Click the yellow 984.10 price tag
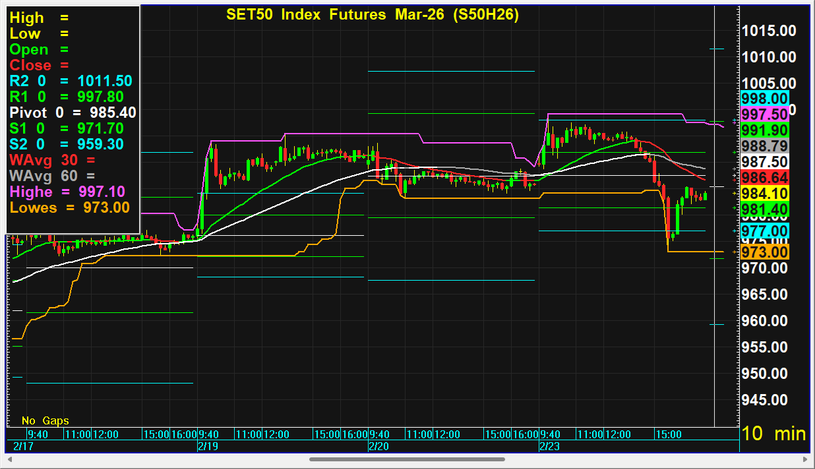The image size is (815, 469). pos(765,193)
